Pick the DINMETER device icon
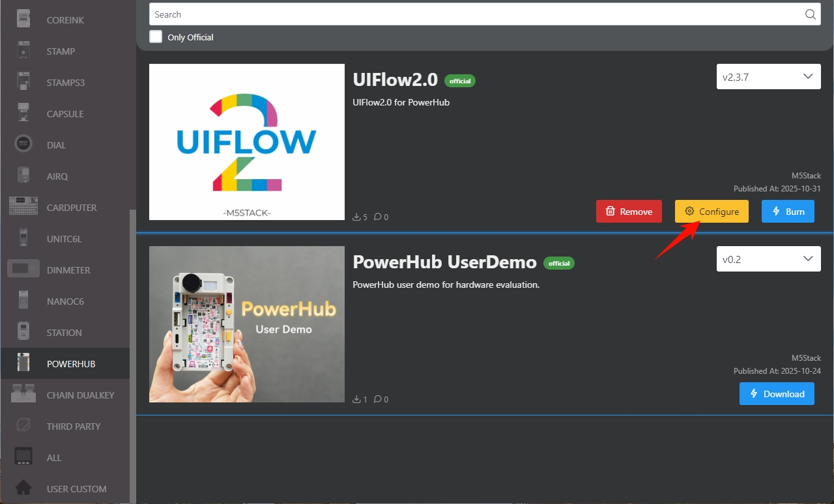Image resolution: width=834 pixels, height=504 pixels. coord(23,270)
